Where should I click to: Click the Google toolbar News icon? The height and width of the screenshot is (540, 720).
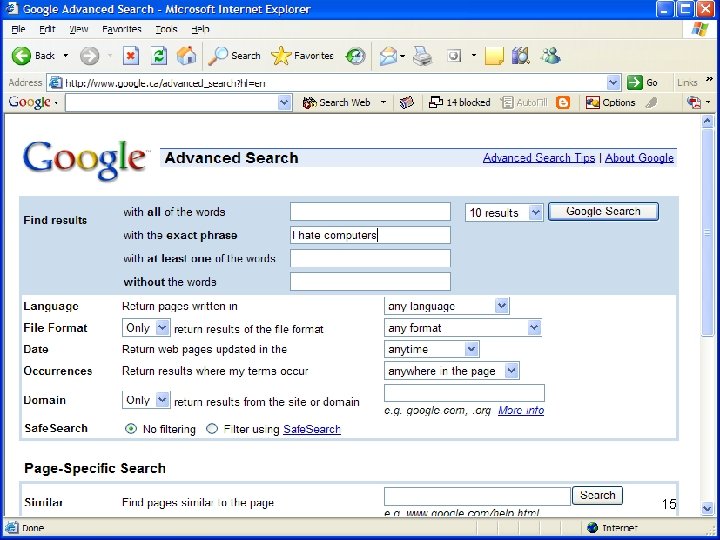coord(407,102)
